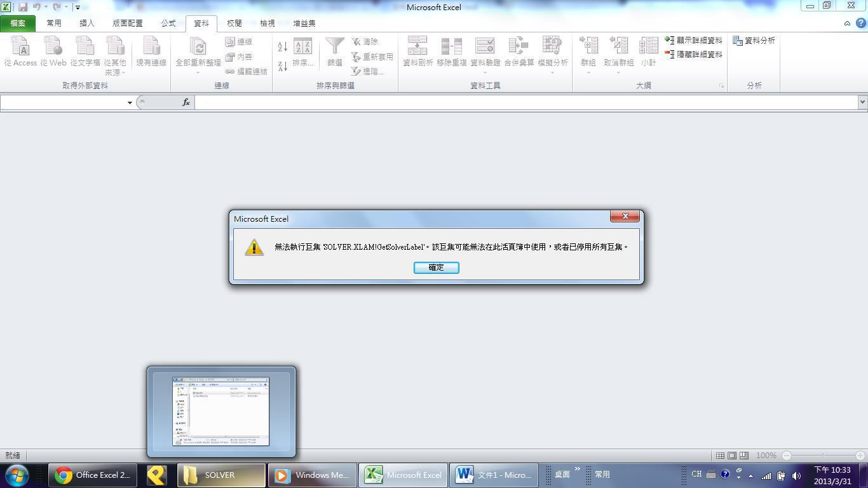Switch to the 檢視 View tab

268,24
